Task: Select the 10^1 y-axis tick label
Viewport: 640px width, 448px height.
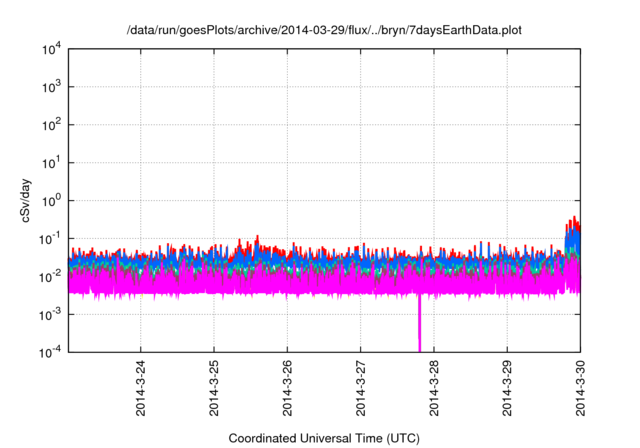Action: coord(51,163)
